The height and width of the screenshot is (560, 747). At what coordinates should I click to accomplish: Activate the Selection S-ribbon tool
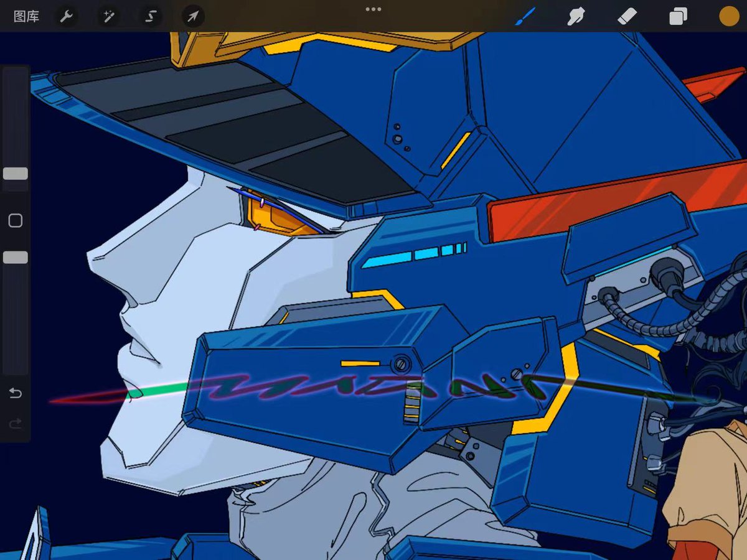151,17
